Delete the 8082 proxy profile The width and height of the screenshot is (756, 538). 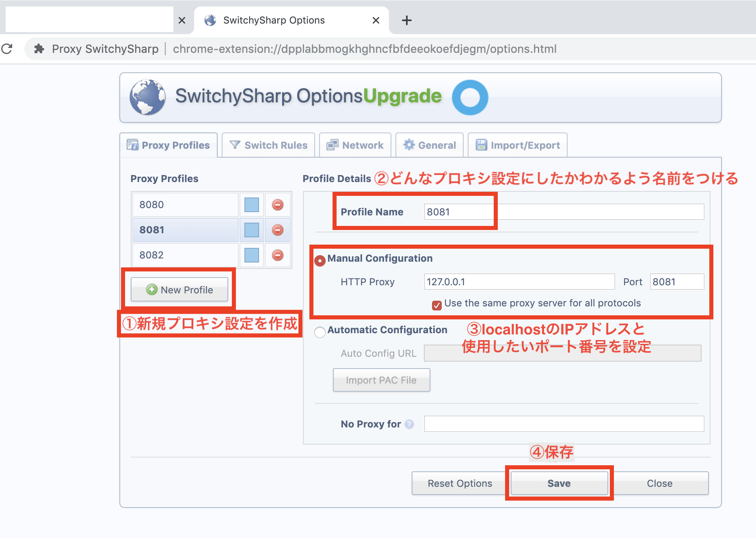278,255
